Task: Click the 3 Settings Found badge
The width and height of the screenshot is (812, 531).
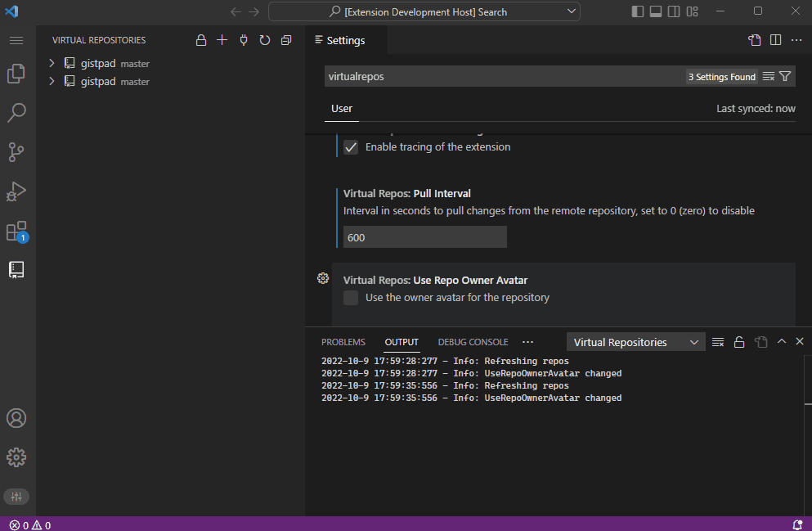Action: (721, 77)
